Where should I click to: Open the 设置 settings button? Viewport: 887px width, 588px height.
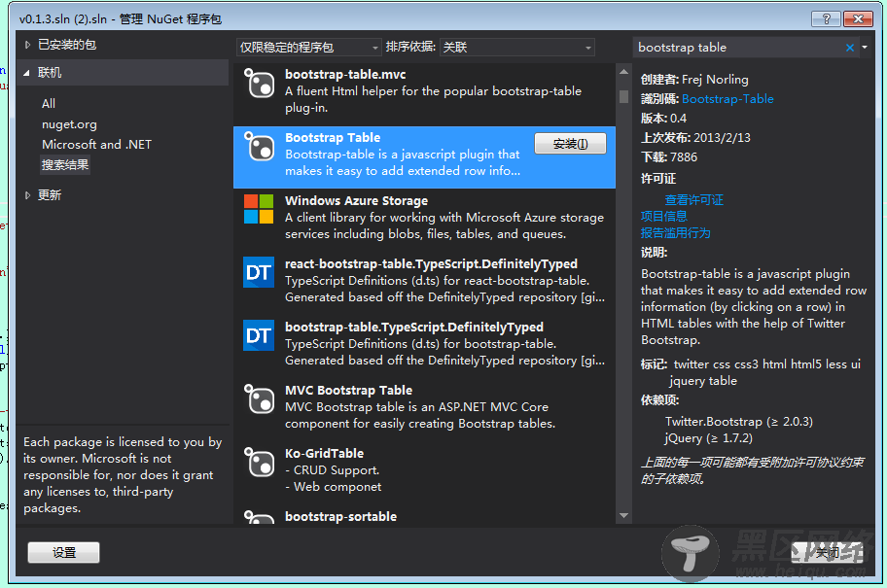[64, 552]
